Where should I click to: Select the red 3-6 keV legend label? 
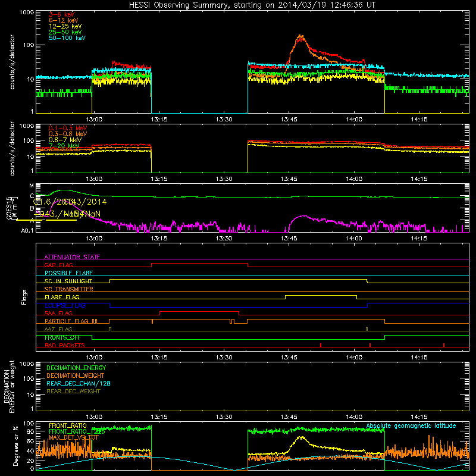pos(61,14)
